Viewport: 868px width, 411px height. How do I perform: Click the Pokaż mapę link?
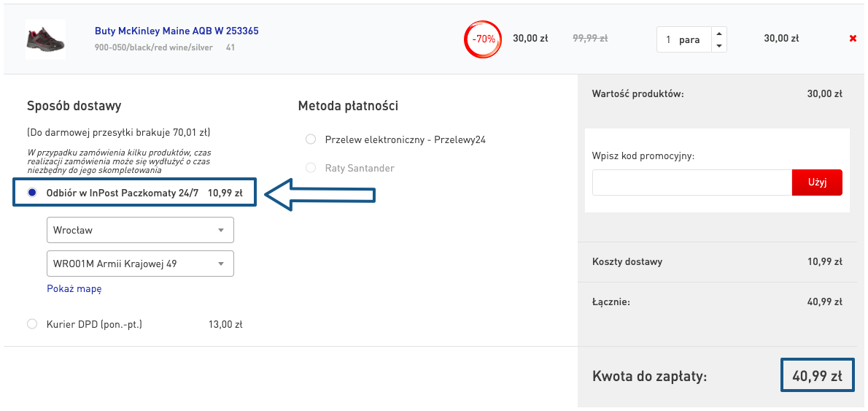74,288
